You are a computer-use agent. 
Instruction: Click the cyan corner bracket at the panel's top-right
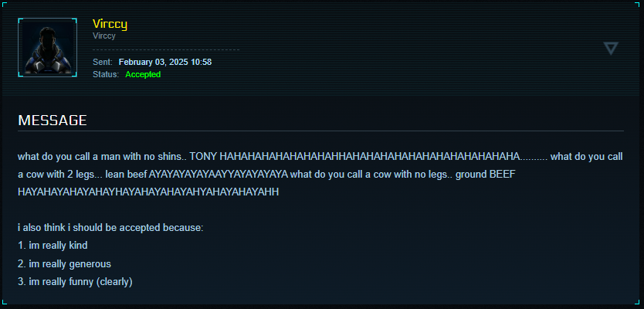639,5
